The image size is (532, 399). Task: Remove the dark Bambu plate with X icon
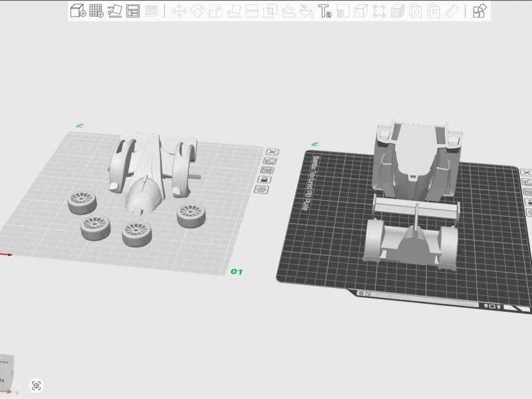527,173
